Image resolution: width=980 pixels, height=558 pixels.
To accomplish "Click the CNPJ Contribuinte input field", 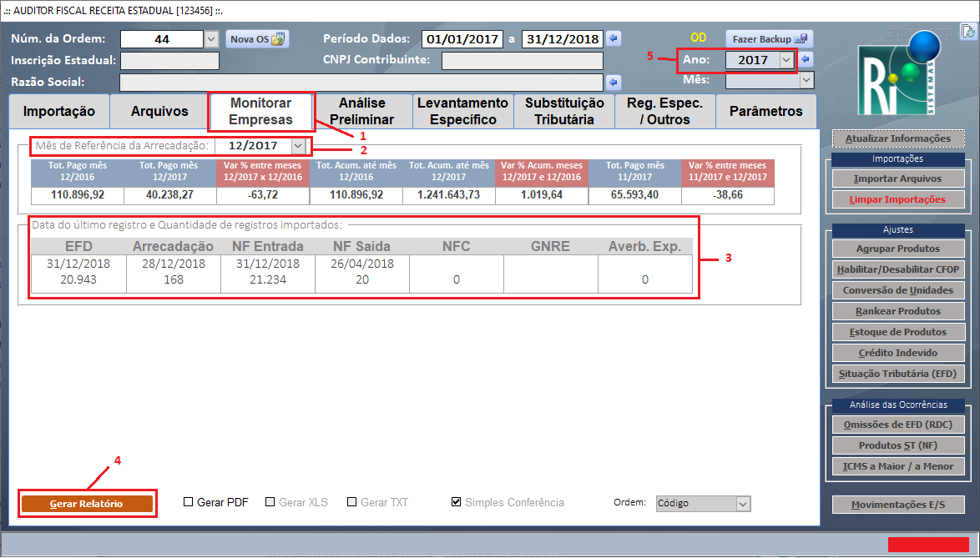I will (522, 61).
